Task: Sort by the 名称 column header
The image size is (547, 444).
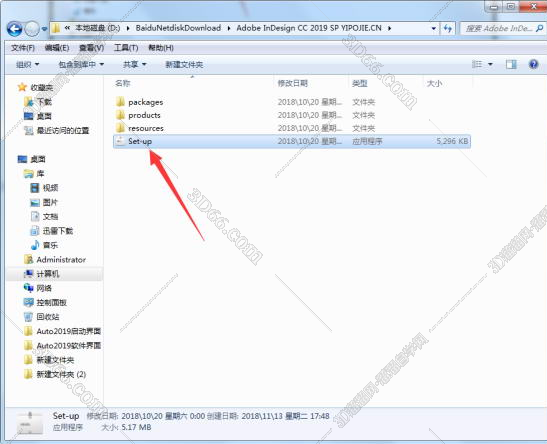Action: (x=122, y=83)
